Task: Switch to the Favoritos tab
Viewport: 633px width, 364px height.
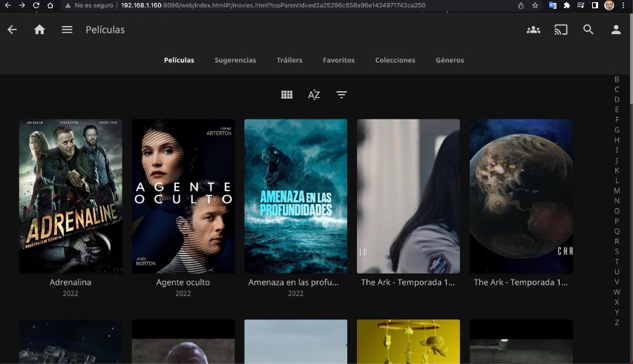Action: pos(338,60)
